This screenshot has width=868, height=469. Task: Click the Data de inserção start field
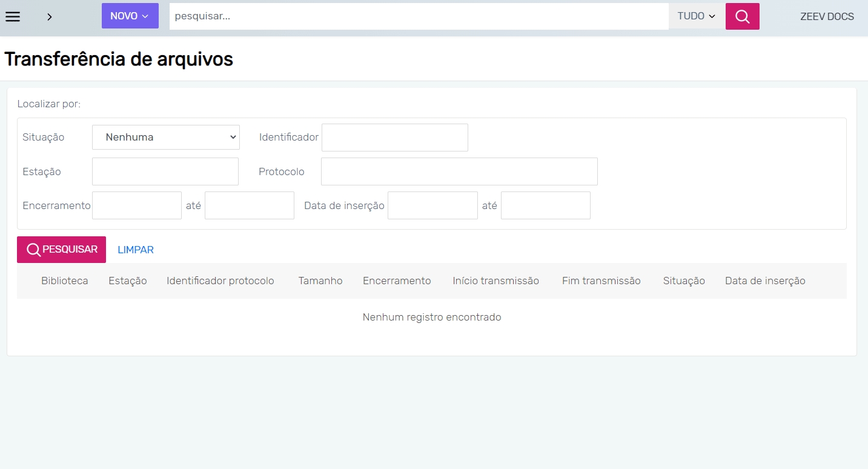(432, 205)
